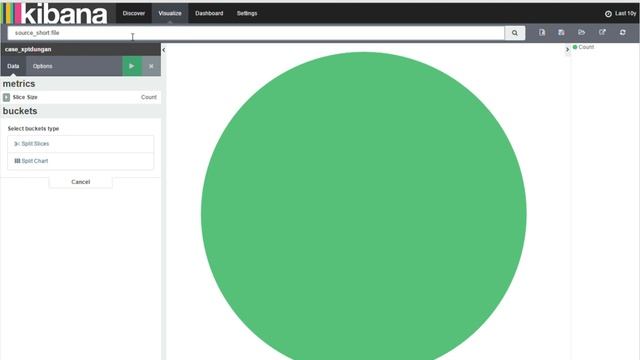640x360 pixels.
Task: Toggle the legend panel chevron
Action: click(x=567, y=49)
